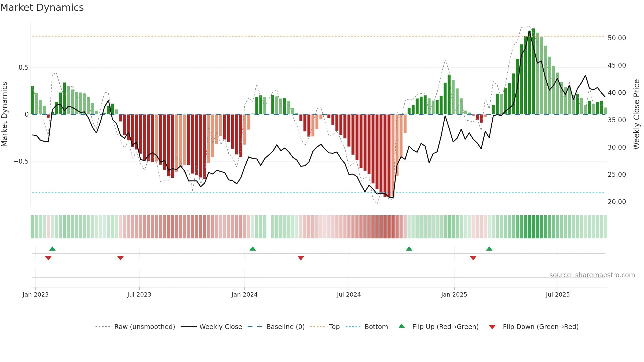Click the Jul 2023 axis label
The width and height of the screenshot is (644, 362).
coord(139,294)
